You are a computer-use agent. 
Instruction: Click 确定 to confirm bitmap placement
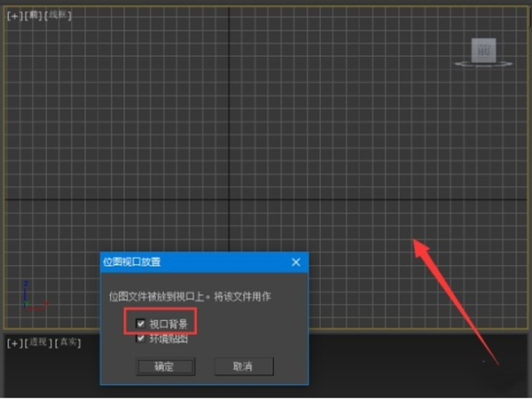(164, 366)
